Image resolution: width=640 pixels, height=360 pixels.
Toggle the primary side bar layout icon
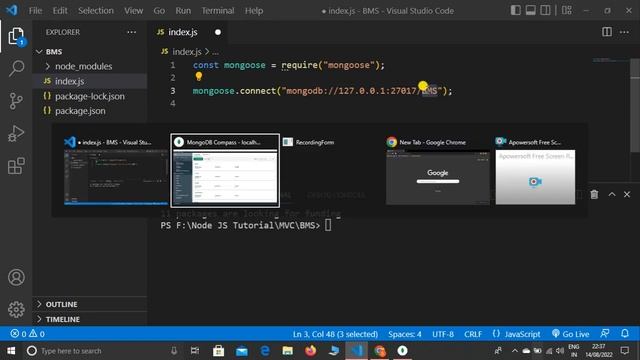pyautogui.click(x=516, y=10)
